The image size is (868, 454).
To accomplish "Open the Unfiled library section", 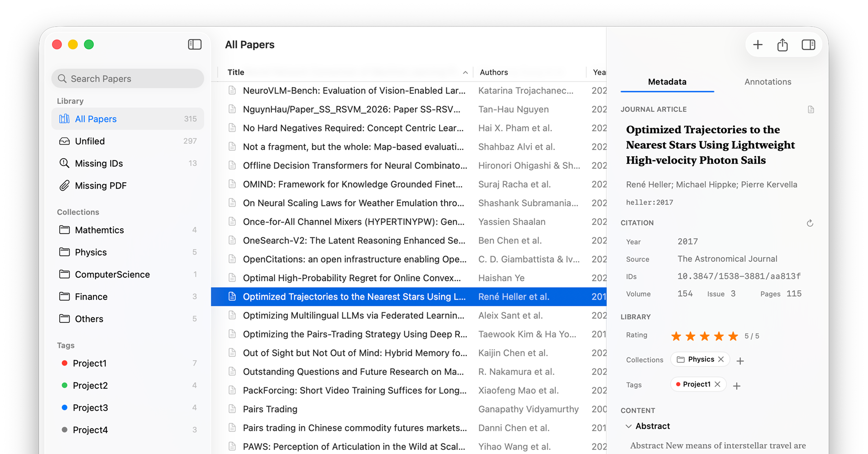I will click(128, 141).
